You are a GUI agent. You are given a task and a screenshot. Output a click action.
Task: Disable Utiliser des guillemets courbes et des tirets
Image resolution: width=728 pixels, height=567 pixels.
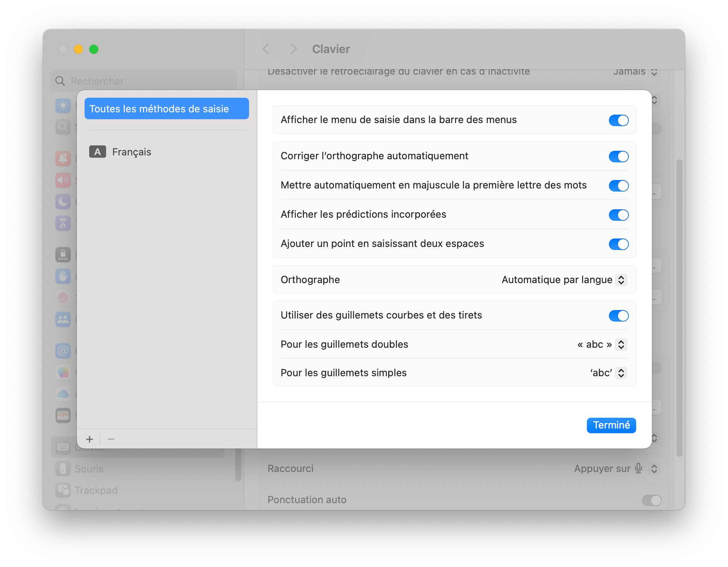pos(618,315)
